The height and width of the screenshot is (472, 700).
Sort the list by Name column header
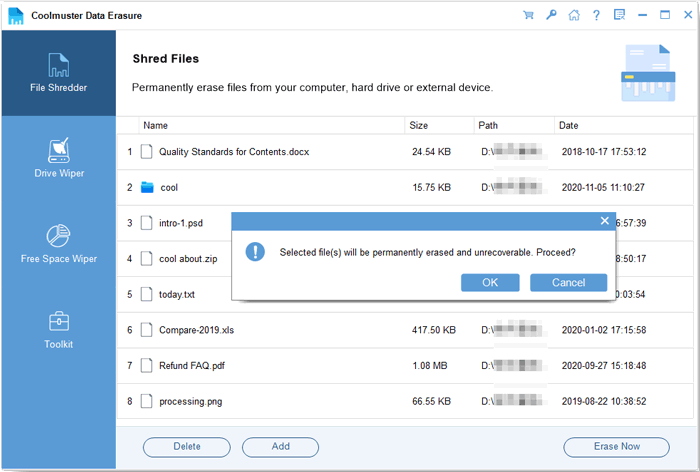[155, 126]
